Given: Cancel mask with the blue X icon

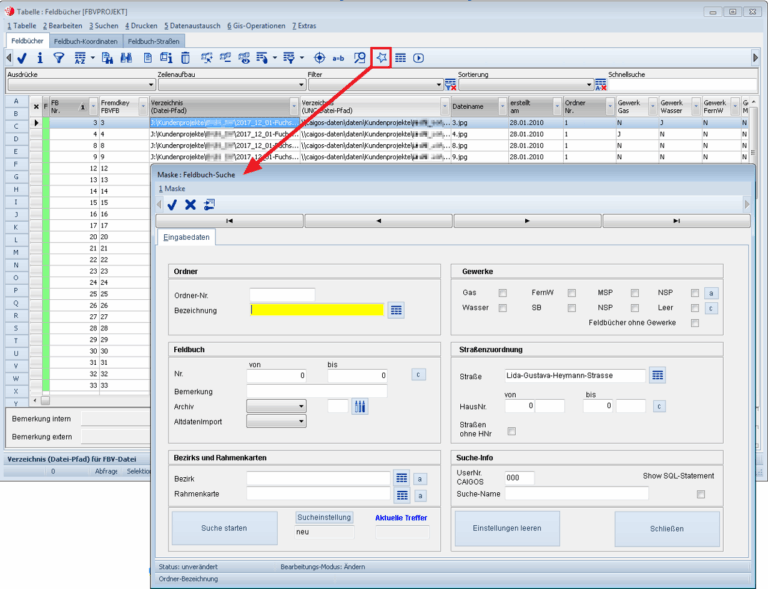Looking at the screenshot, I should [x=190, y=204].
